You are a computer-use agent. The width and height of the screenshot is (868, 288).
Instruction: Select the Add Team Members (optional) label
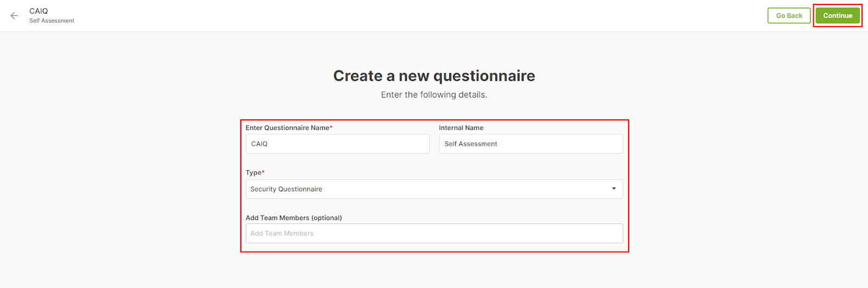pos(293,218)
